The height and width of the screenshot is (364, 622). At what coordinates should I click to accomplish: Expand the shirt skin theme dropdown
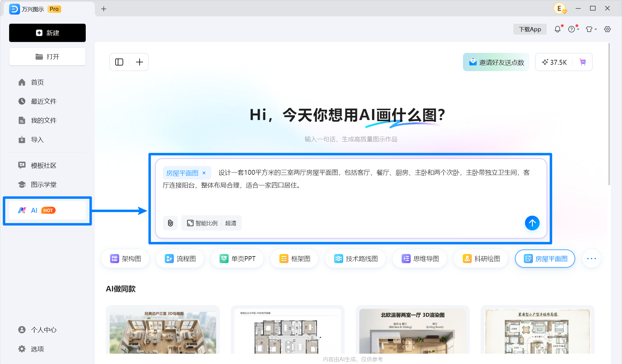[591, 29]
